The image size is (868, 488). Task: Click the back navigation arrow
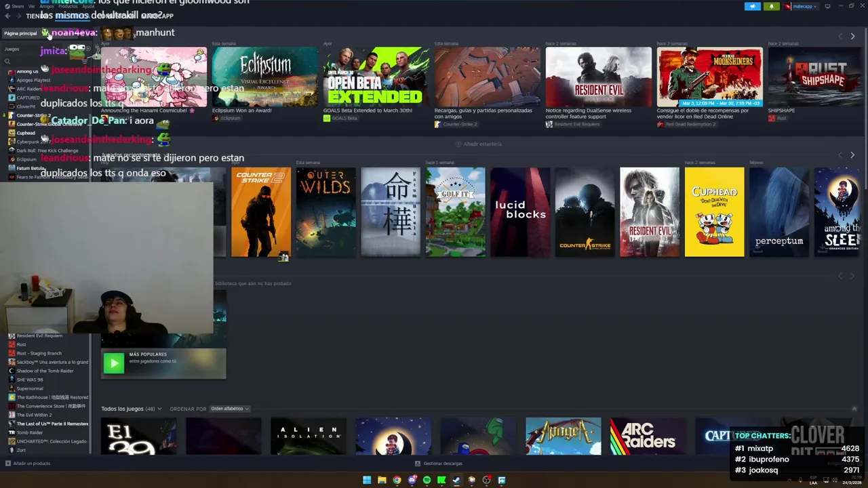click(8, 16)
